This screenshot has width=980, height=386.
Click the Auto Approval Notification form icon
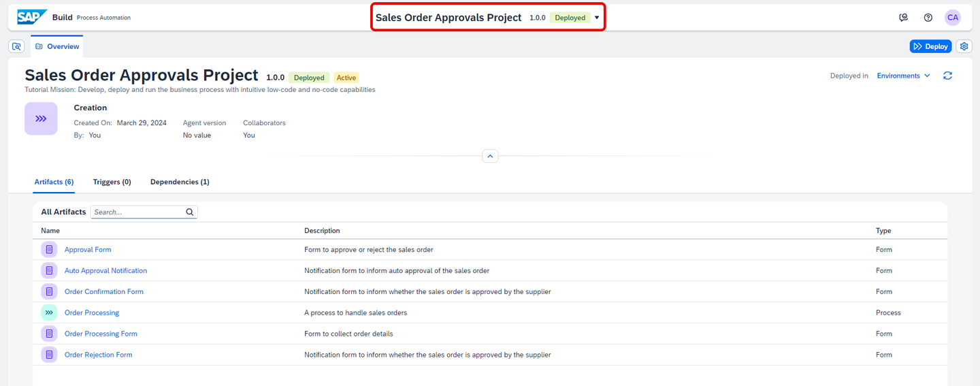[49, 271]
